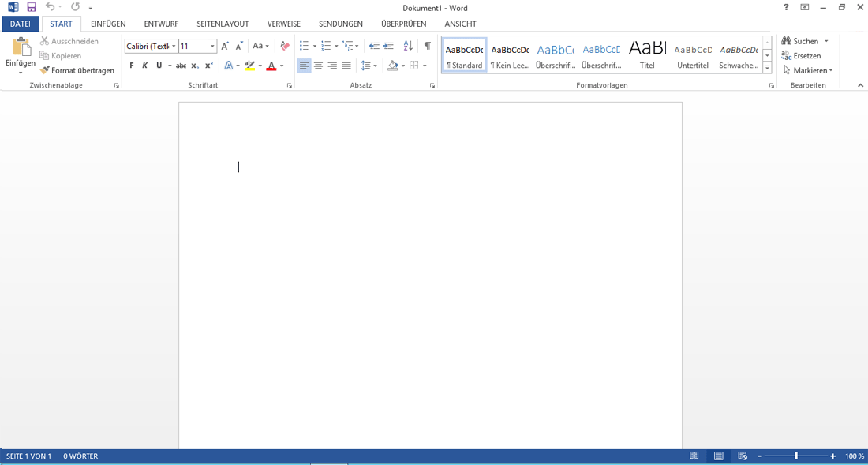Screen dimensions: 868x465
Task: Toggle strikethrough text formatting
Action: [x=181, y=66]
